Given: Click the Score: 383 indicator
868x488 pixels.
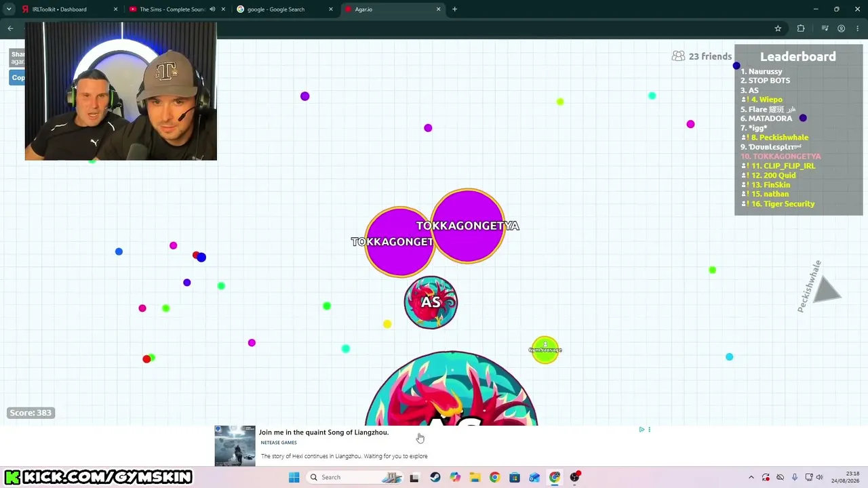Looking at the screenshot, I should pos(31,413).
